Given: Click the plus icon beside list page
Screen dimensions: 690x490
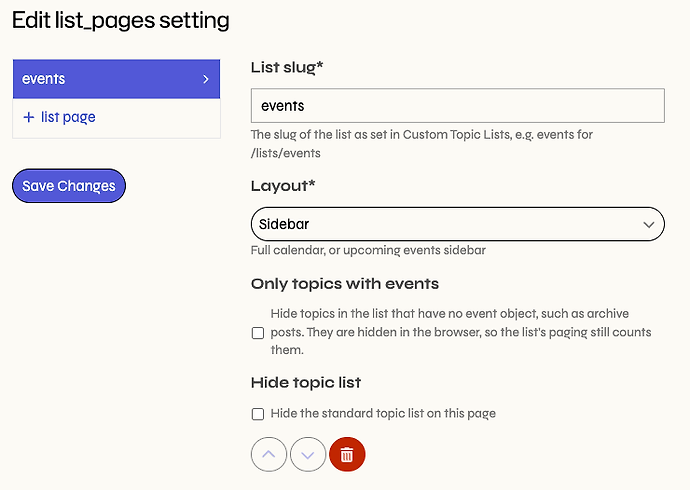Looking at the screenshot, I should click(x=29, y=117).
